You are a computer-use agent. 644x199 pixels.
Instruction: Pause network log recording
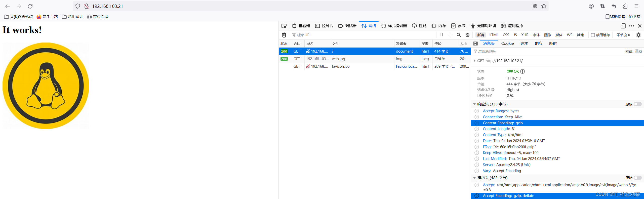[441, 35]
